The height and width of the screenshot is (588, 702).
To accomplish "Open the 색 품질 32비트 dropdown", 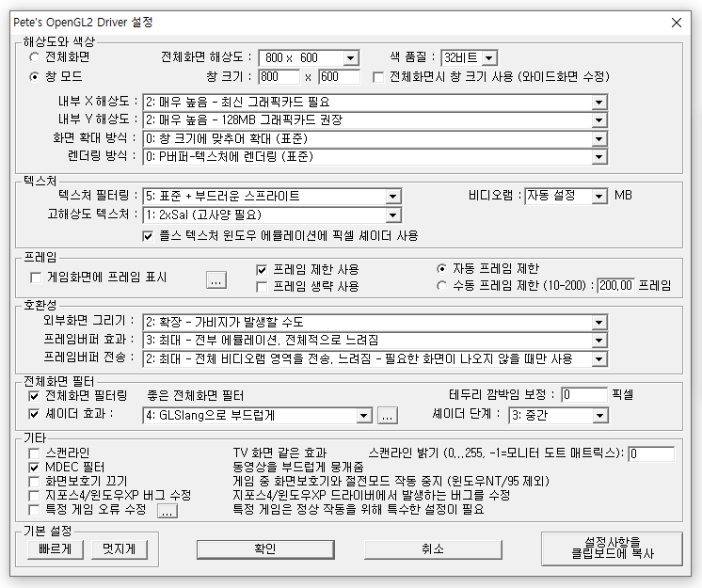I will pos(470,57).
